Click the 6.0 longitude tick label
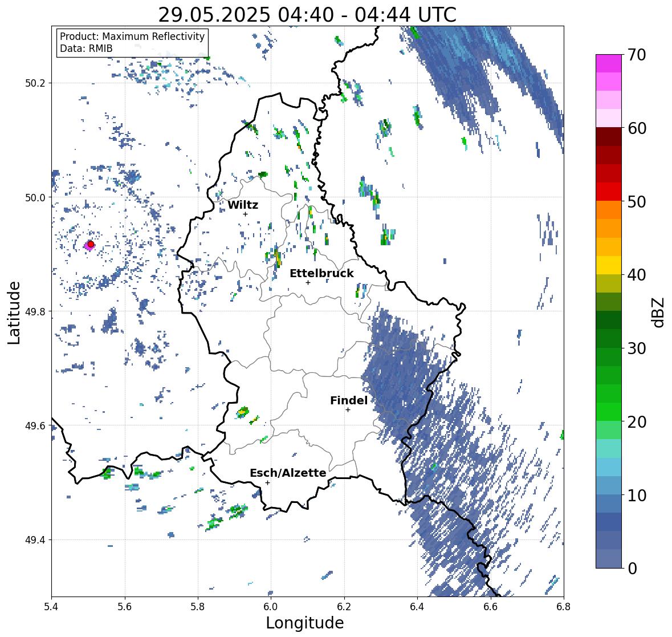 coord(271,607)
